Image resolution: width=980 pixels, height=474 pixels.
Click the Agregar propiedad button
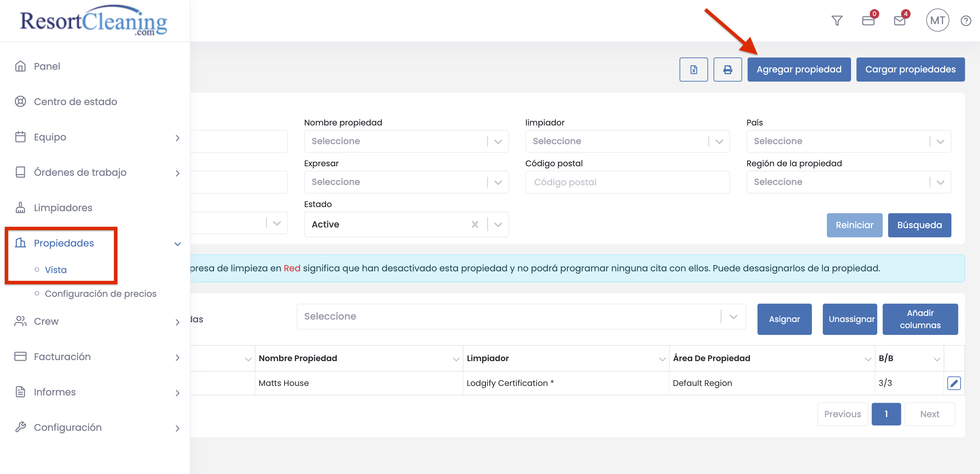click(799, 70)
